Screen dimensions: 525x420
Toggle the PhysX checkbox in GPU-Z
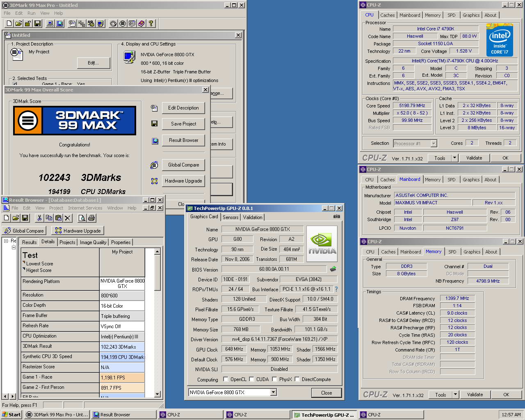coord(274,379)
